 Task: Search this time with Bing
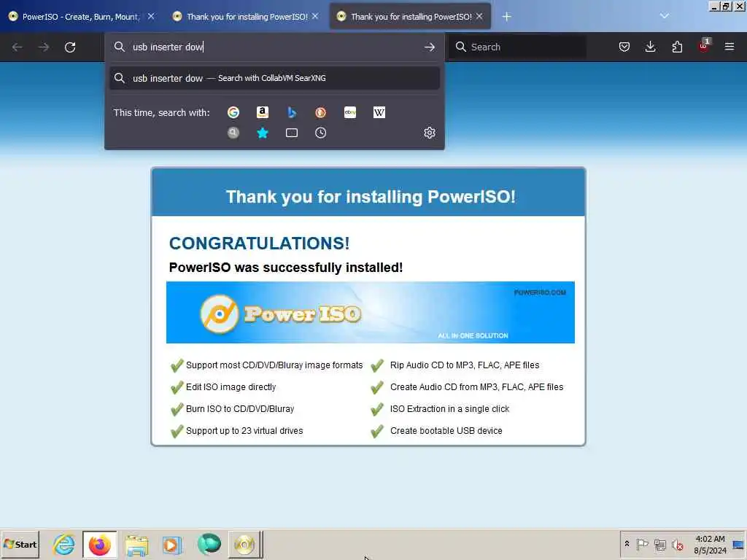pyautogui.click(x=292, y=112)
